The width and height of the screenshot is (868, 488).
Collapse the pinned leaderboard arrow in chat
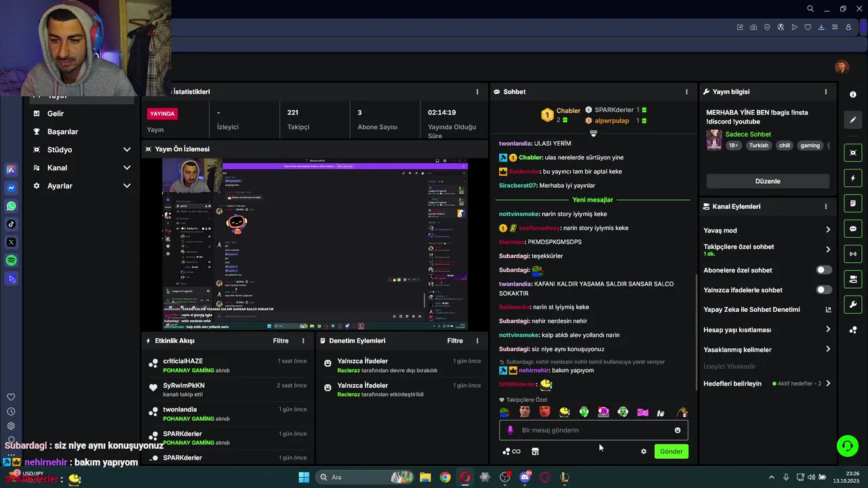[x=593, y=134]
